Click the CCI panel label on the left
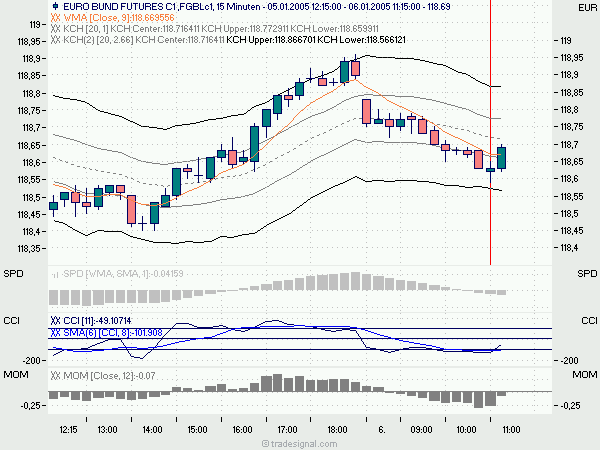Screen dimensions: 600x450 coord(11,321)
